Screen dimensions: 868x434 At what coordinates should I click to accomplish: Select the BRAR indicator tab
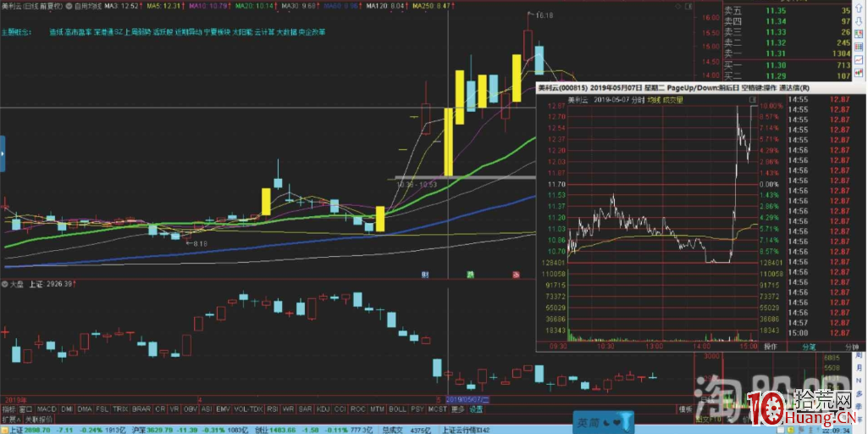tap(141, 409)
